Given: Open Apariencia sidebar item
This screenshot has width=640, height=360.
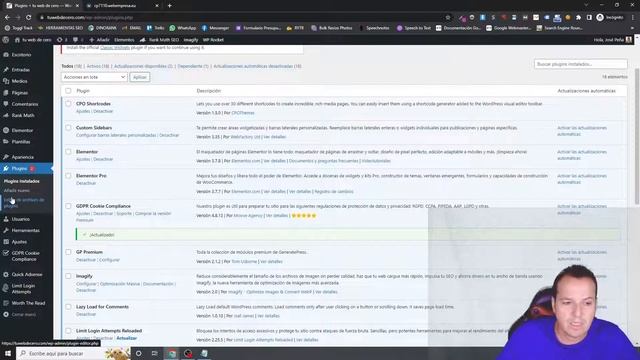Looking at the screenshot, I should click(x=22, y=157).
